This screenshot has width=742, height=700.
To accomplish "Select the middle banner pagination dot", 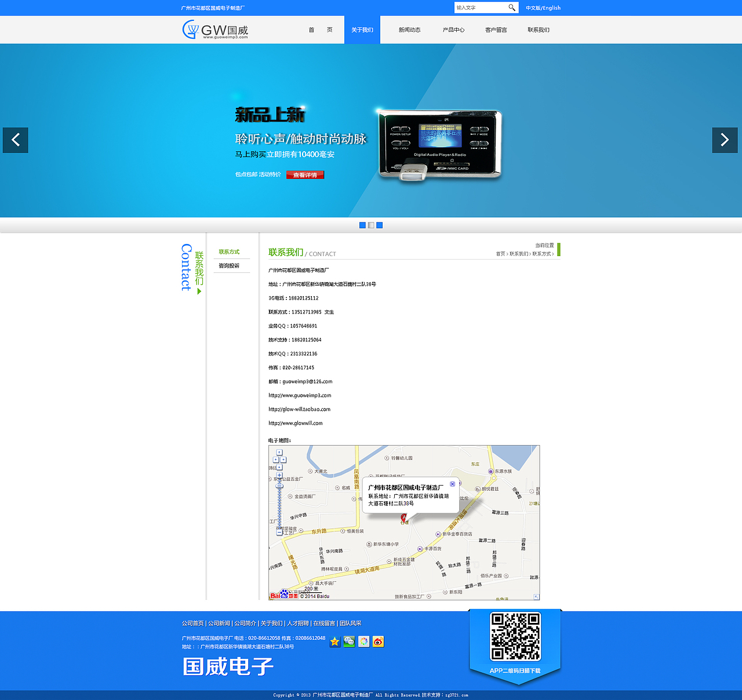I will (x=371, y=225).
